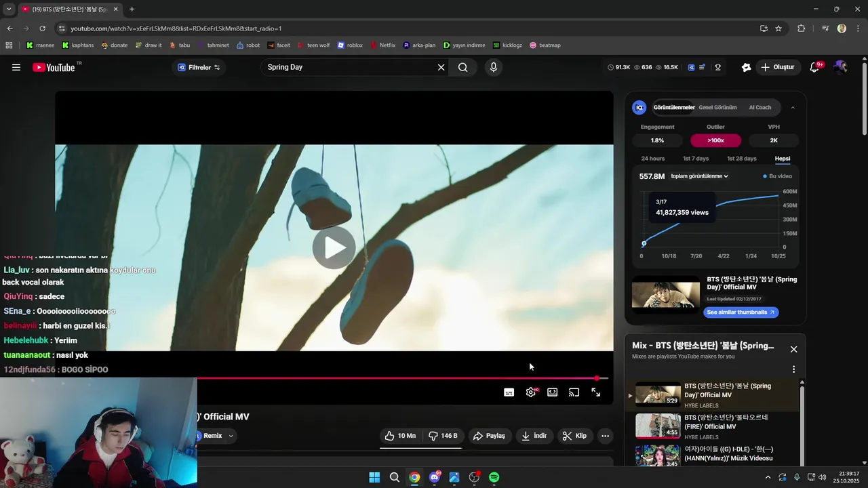Select the 1st 7 days range

click(696, 159)
